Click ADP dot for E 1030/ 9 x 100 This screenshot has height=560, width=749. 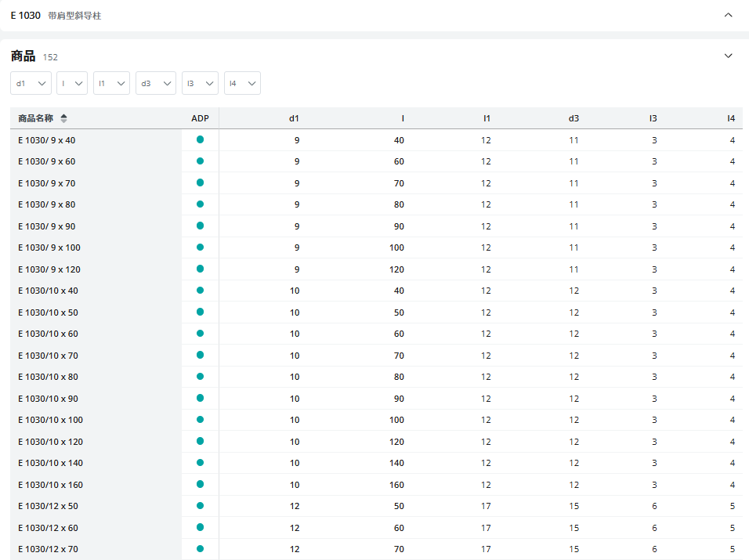coord(200,247)
